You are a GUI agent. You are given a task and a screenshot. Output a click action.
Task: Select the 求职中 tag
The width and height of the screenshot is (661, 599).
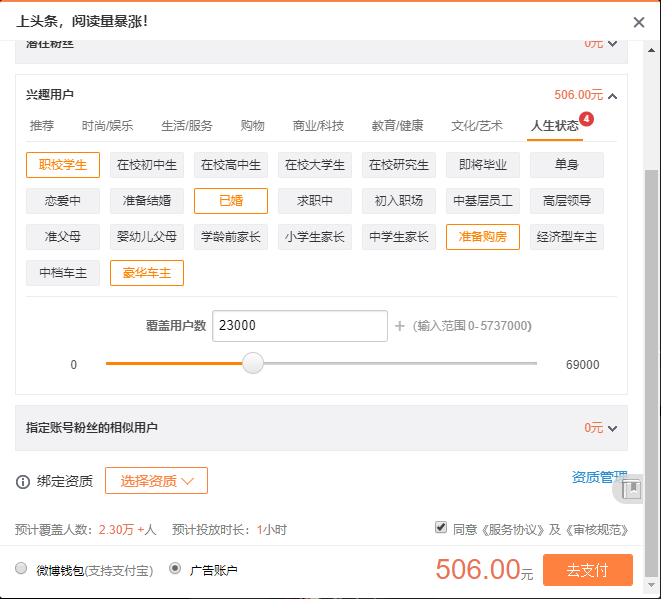click(315, 201)
